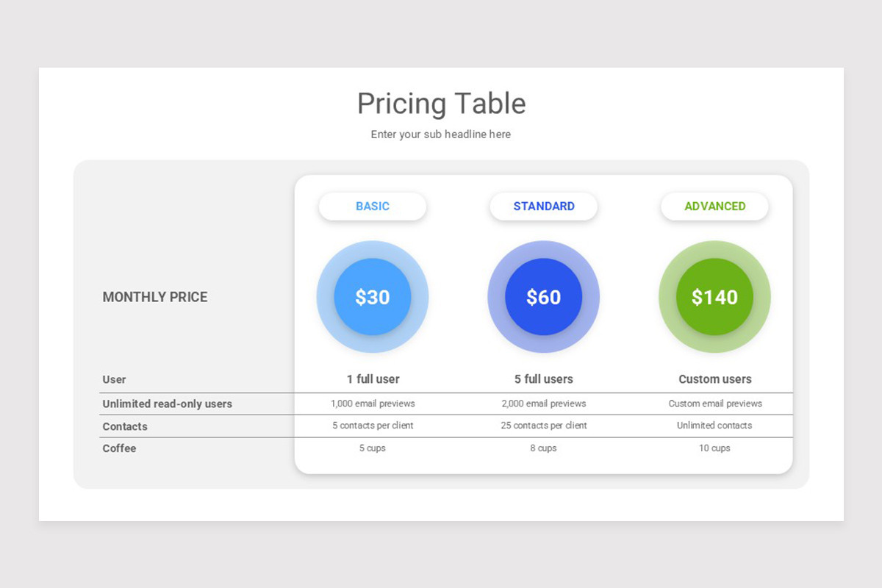
Task: Click the Contacts row label
Action: tap(125, 426)
